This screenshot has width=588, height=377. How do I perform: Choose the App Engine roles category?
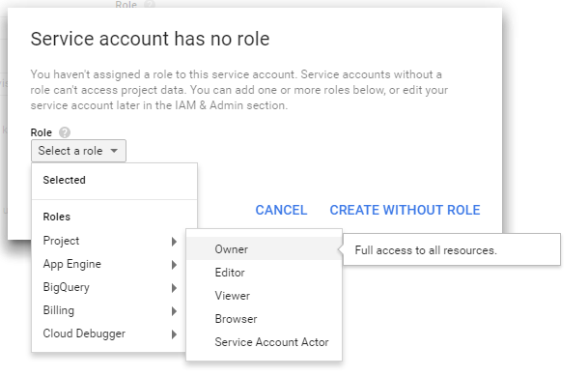(x=109, y=264)
